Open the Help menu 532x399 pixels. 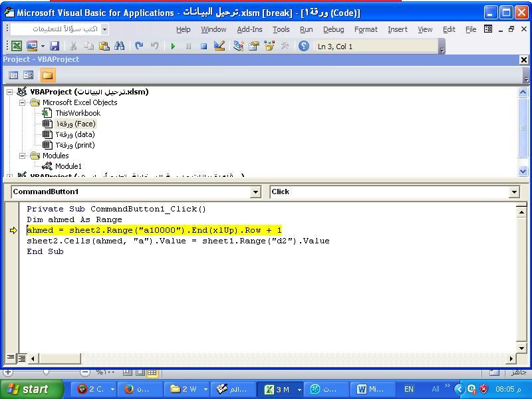(184, 29)
